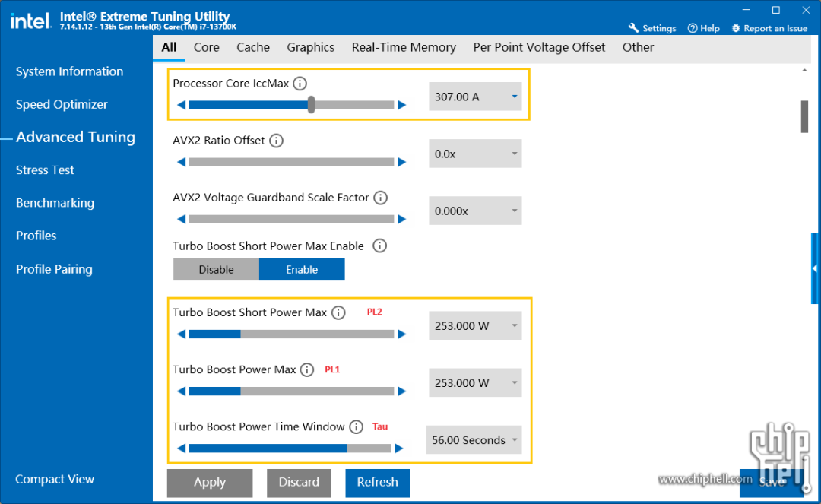Image resolution: width=821 pixels, height=504 pixels.
Task: Open info for Turbo Boost Power Time Window
Action: (x=356, y=427)
